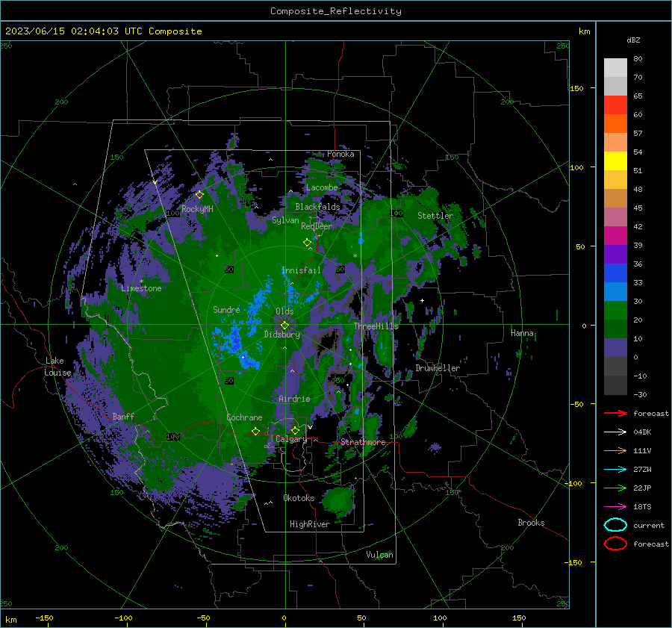
Task: Select the cyan 27ZW arrow icon
Action: tap(615, 470)
